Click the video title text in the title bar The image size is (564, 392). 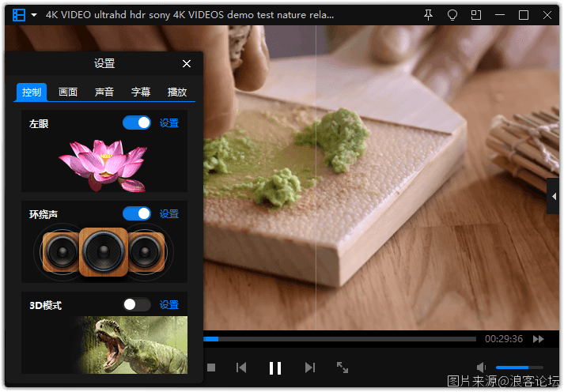190,15
